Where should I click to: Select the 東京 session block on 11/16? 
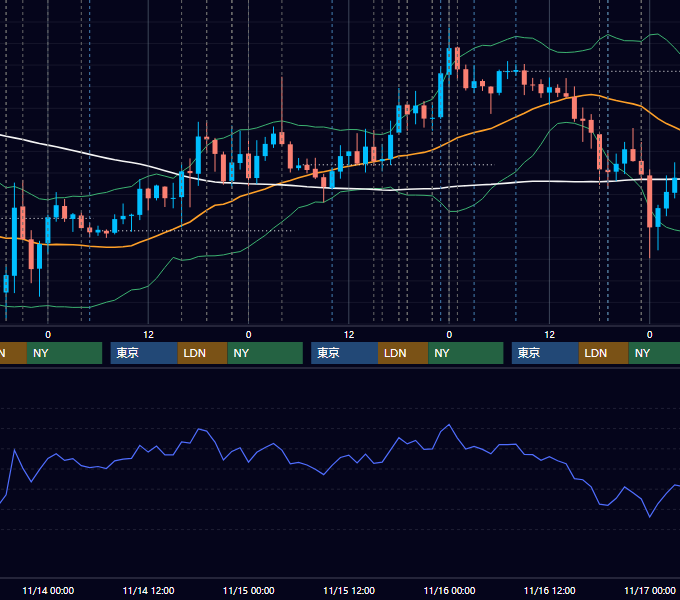[x=545, y=353]
